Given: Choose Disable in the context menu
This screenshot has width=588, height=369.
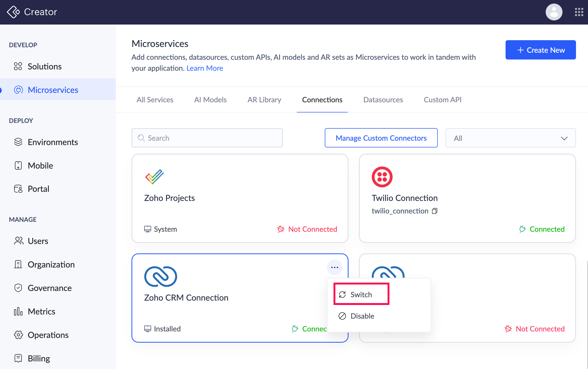Looking at the screenshot, I should coord(362,316).
